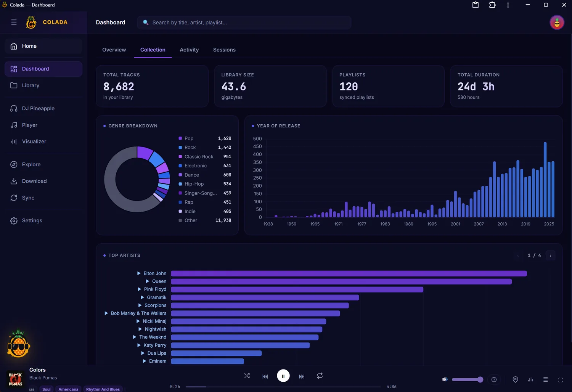
Task: Switch to the Sessions tab
Action: pyautogui.click(x=224, y=50)
